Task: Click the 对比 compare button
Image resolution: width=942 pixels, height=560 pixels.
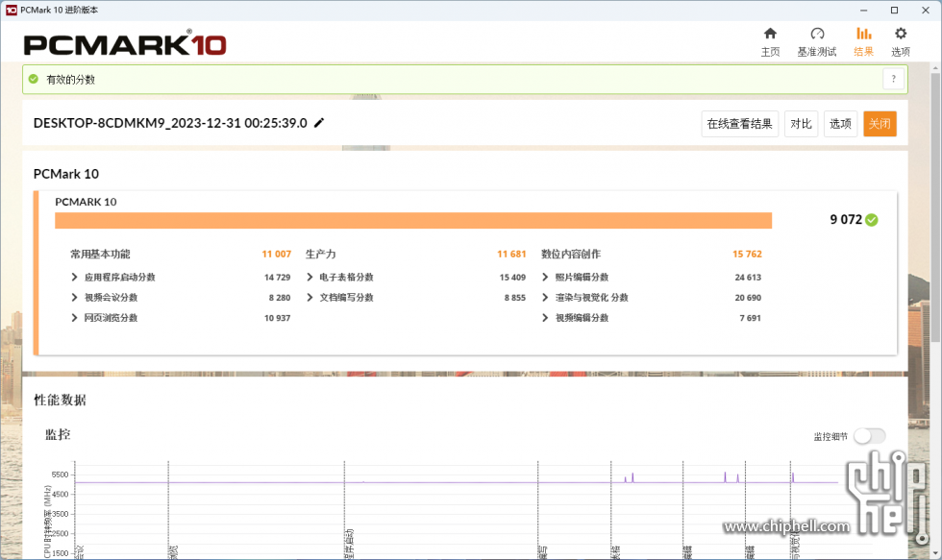Action: pyautogui.click(x=801, y=124)
